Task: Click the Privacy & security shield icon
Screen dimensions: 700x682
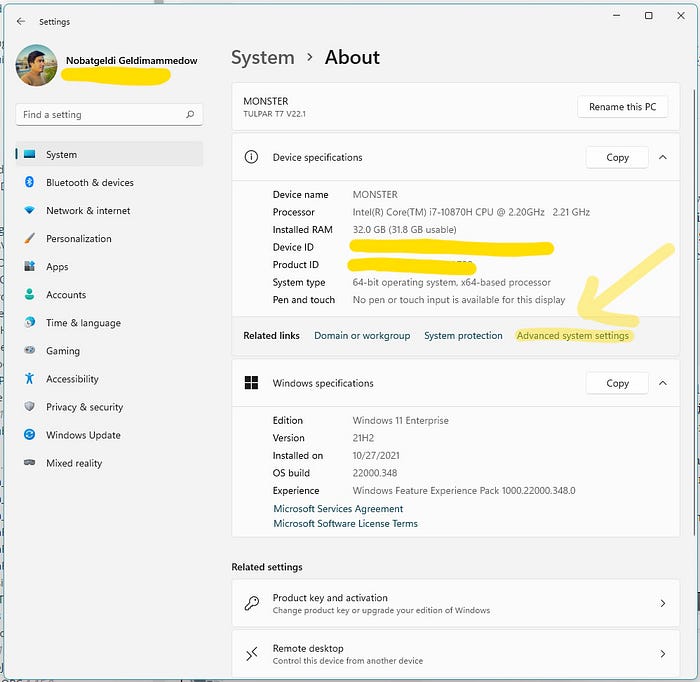Action: click(29, 406)
